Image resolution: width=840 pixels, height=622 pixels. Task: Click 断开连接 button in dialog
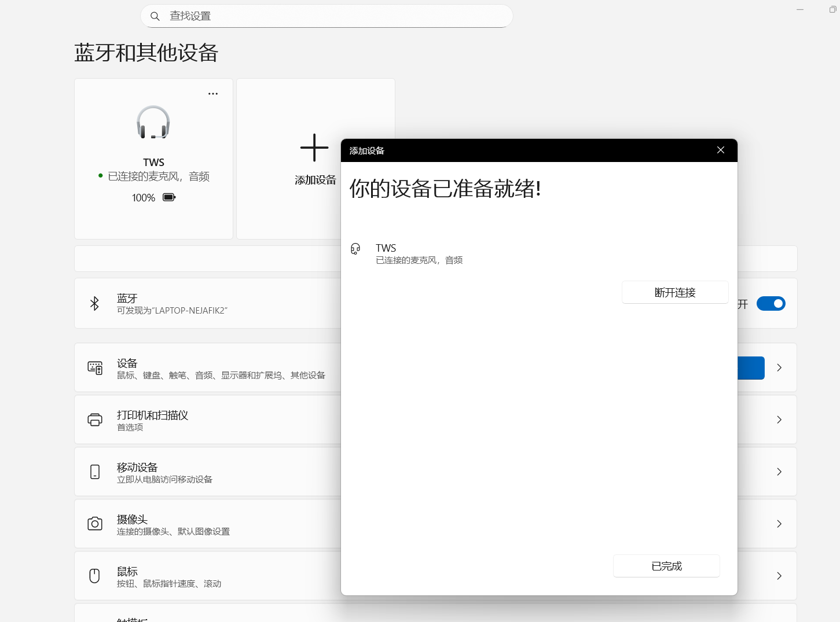coord(675,292)
